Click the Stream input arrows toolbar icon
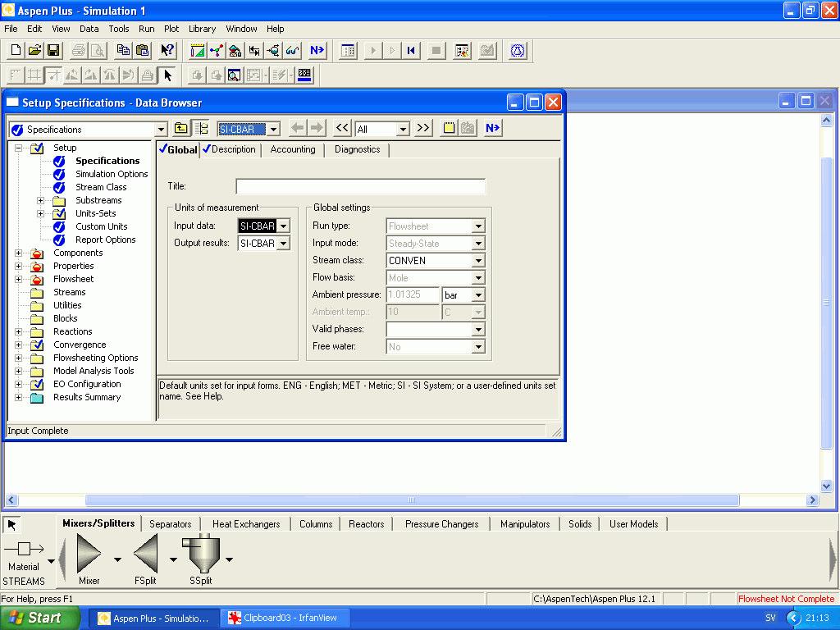 pyautogui.click(x=254, y=50)
